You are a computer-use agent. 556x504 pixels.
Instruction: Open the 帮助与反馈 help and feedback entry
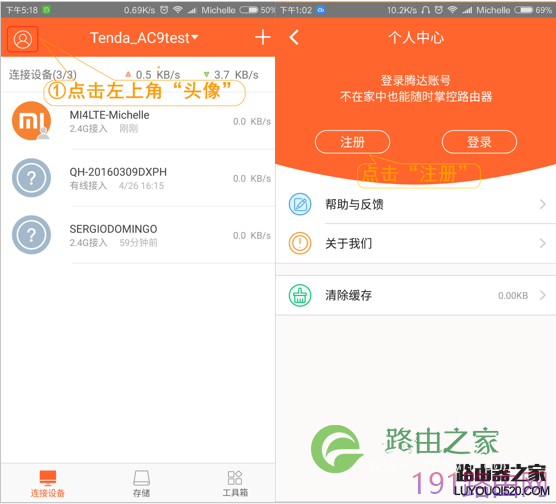pos(416,204)
